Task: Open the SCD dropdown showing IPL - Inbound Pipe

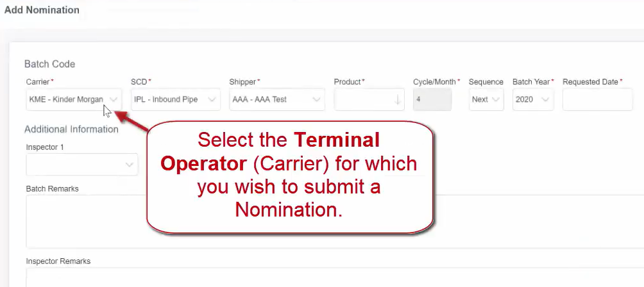Action: click(x=175, y=99)
